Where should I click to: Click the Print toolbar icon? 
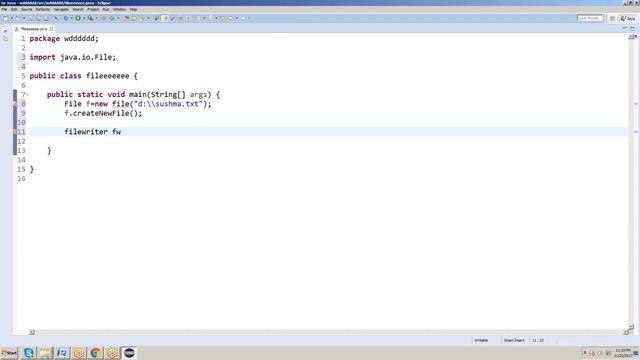pos(46,18)
